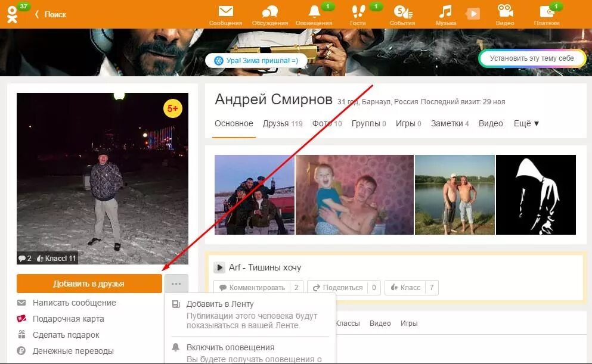The width and height of the screenshot is (592, 364).
Task: Click the feed icon beside Добавить в Ленту
Action: (176, 304)
